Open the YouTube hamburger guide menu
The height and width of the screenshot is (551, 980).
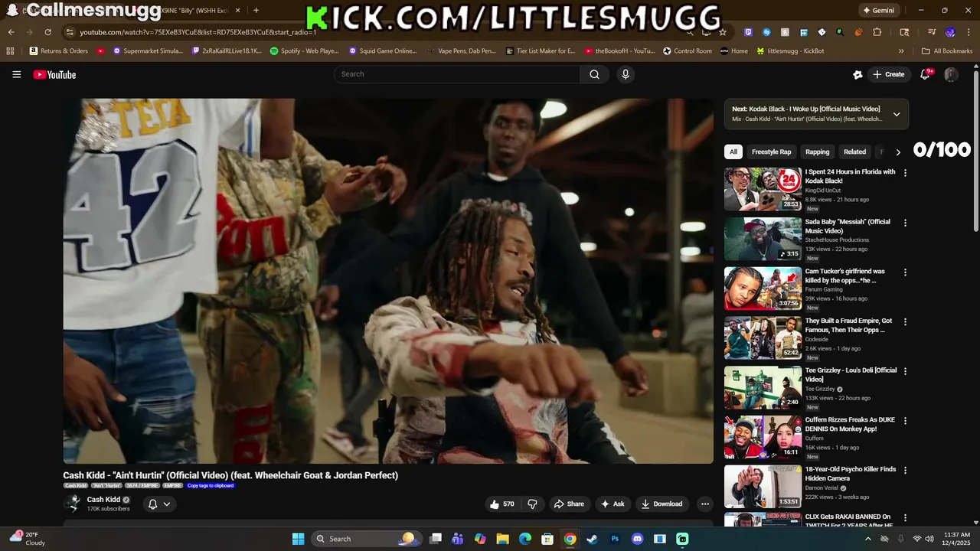click(16, 74)
